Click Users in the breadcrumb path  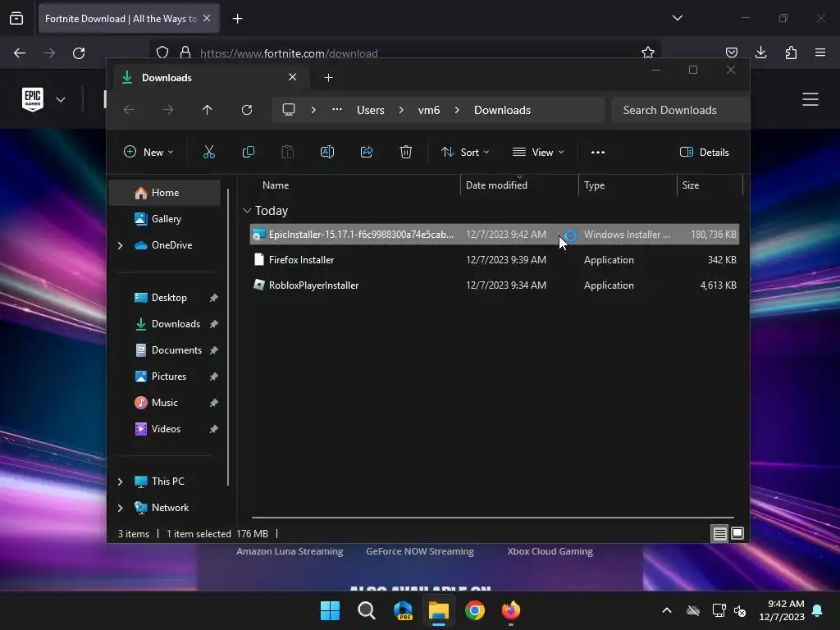pos(371,110)
